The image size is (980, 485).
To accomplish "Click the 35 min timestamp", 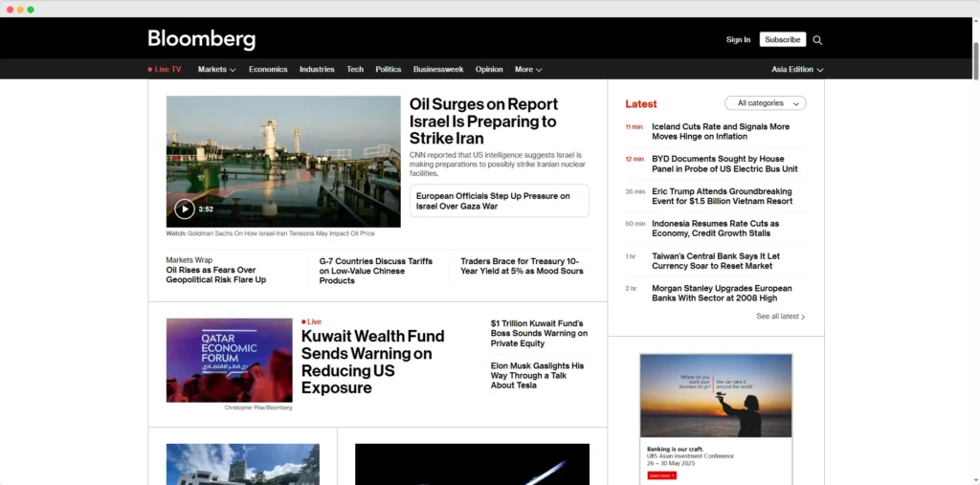I will coord(635,192).
